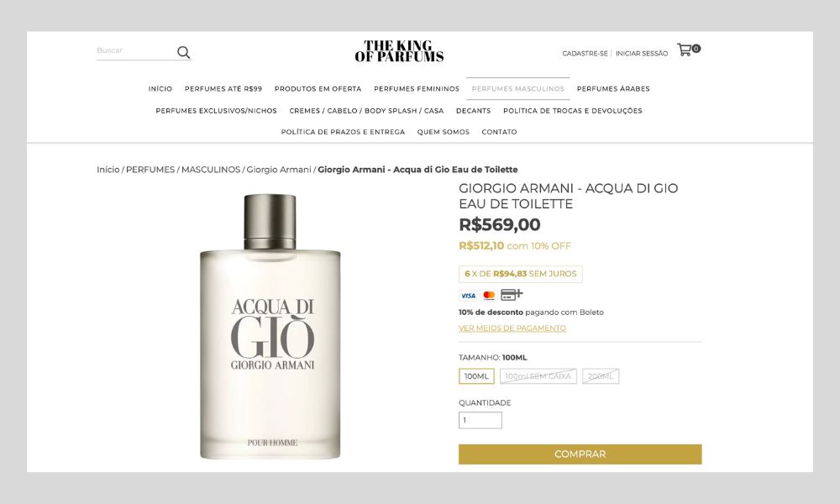Go to Decants menu item
840x504 pixels.
pos(473,111)
